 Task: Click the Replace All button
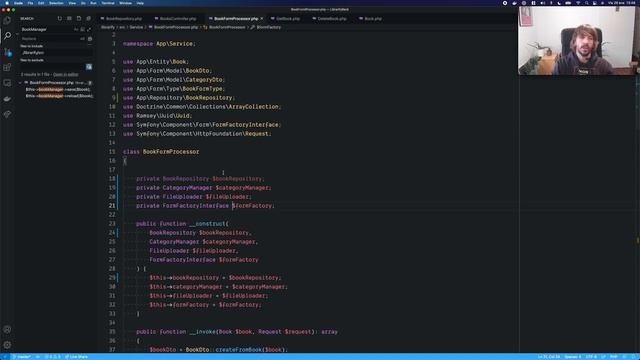pos(90,39)
